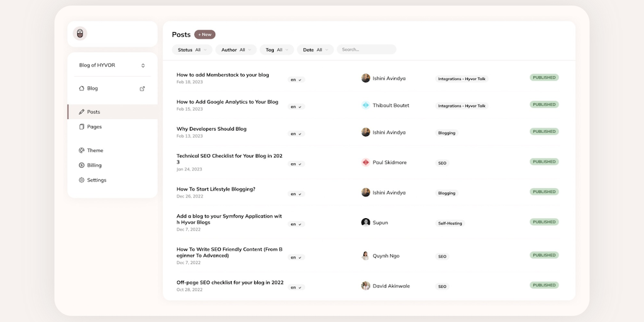Open the Date filter dropdown

[x=316, y=50]
